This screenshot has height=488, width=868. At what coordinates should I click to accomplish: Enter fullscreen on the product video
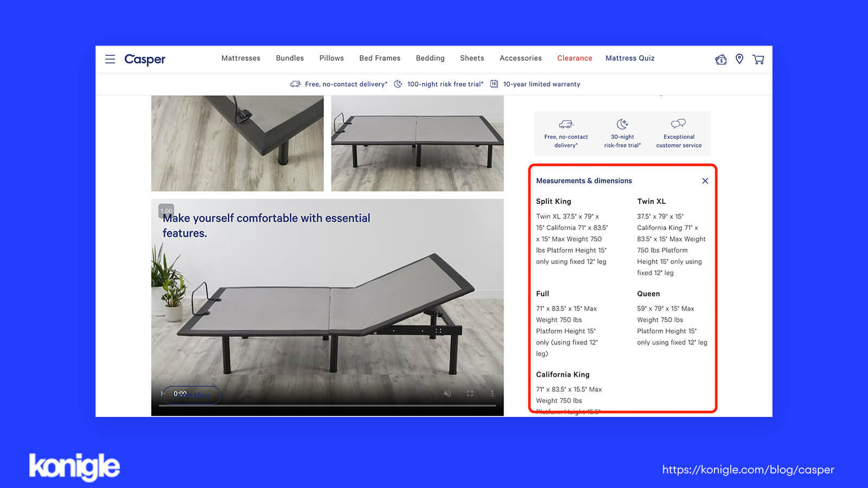pos(470,394)
